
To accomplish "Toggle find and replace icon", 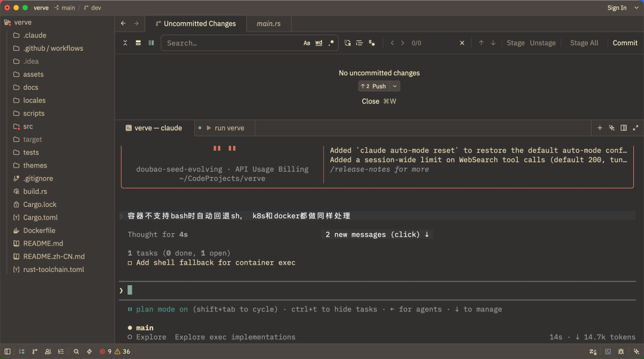I will [348, 43].
